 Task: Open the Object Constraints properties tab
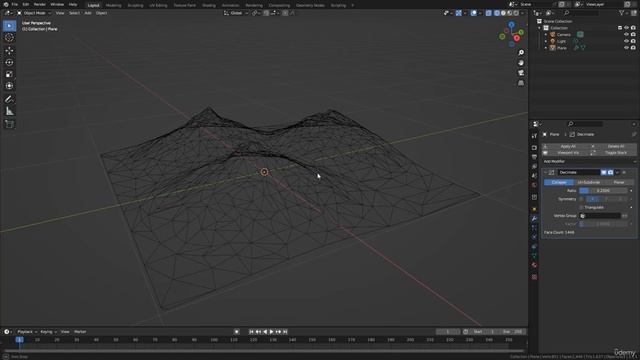tap(534, 247)
